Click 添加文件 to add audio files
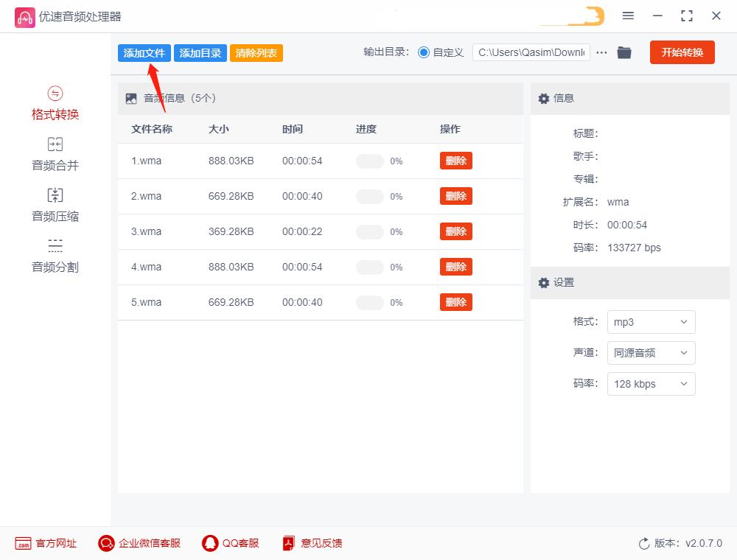Viewport: 737px width, 560px height. pos(144,53)
